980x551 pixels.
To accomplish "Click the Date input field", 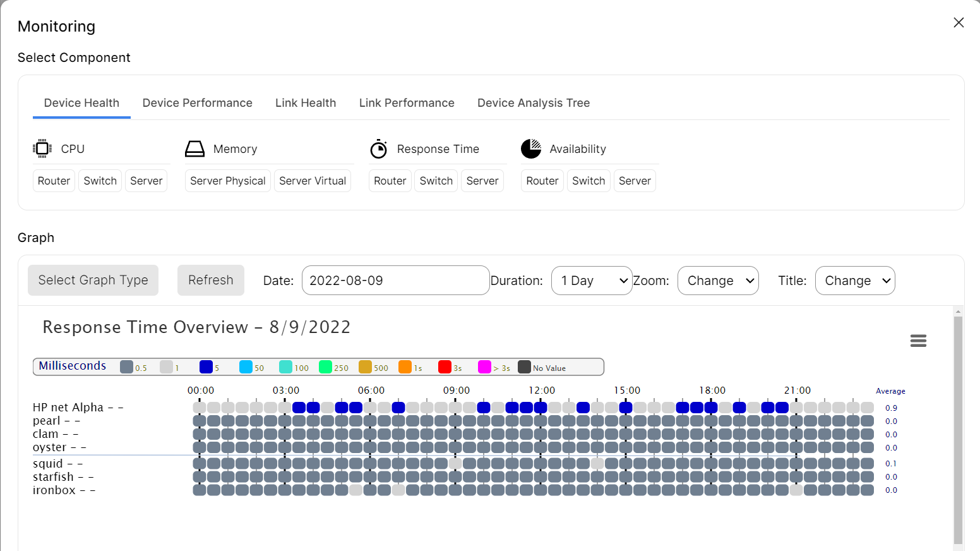I will point(396,281).
